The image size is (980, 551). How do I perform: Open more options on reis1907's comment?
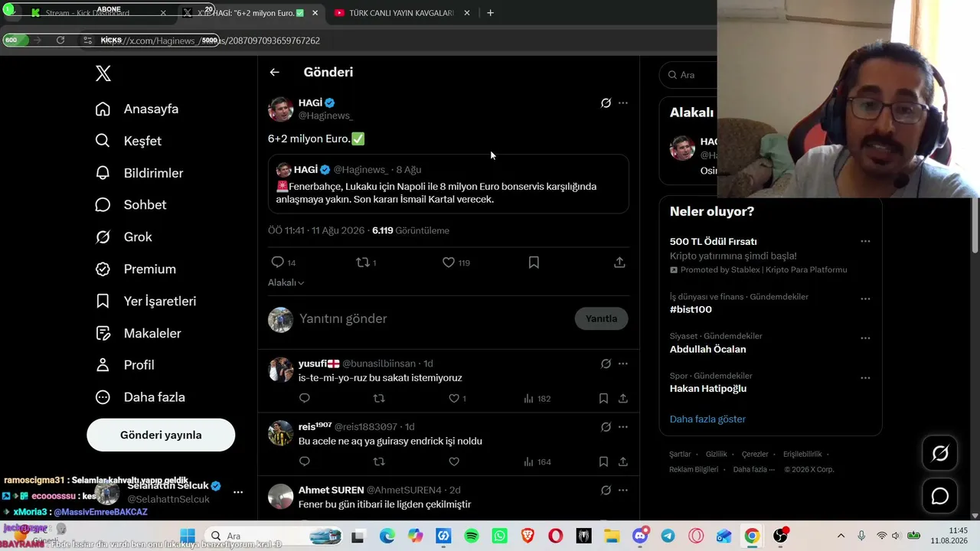coord(622,427)
